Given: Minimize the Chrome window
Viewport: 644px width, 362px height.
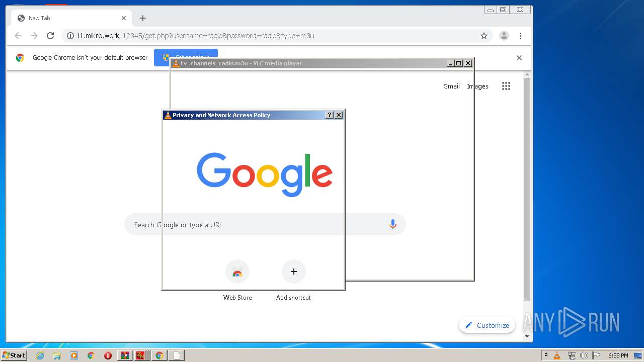Looking at the screenshot, I should pyautogui.click(x=491, y=10).
